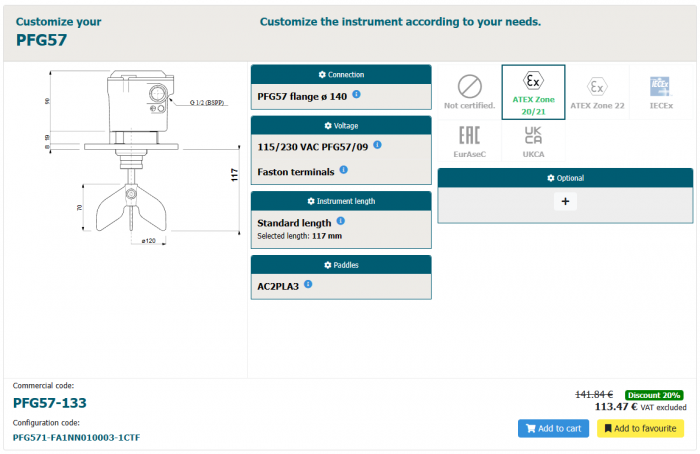Click info icon beside Standard length
The width and height of the screenshot is (700, 454).
point(340,221)
